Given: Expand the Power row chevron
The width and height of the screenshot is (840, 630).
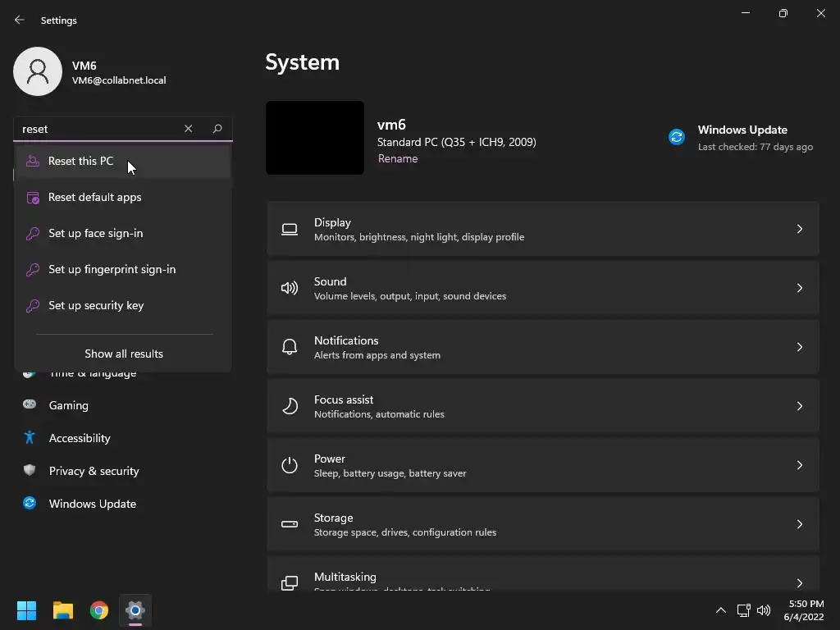Looking at the screenshot, I should pos(799,465).
